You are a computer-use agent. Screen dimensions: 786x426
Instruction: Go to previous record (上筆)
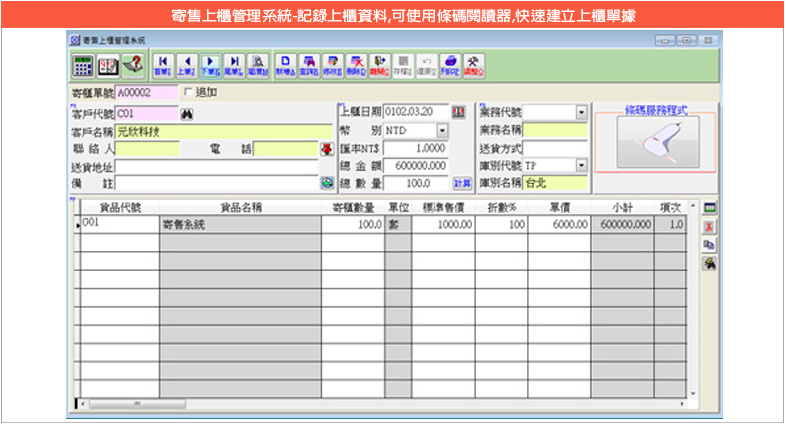[186, 66]
